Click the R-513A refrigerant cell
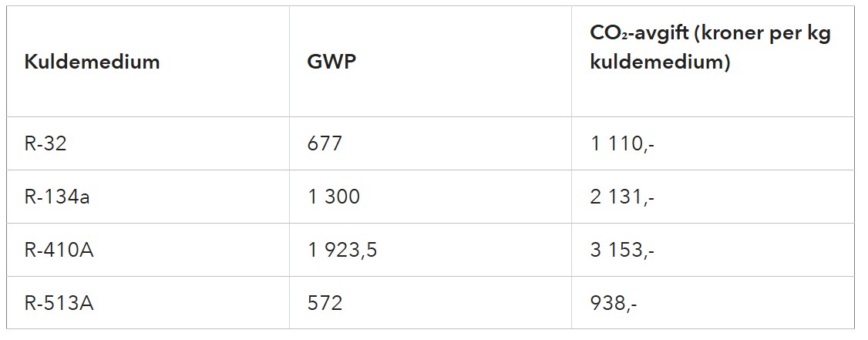 click(x=59, y=303)
